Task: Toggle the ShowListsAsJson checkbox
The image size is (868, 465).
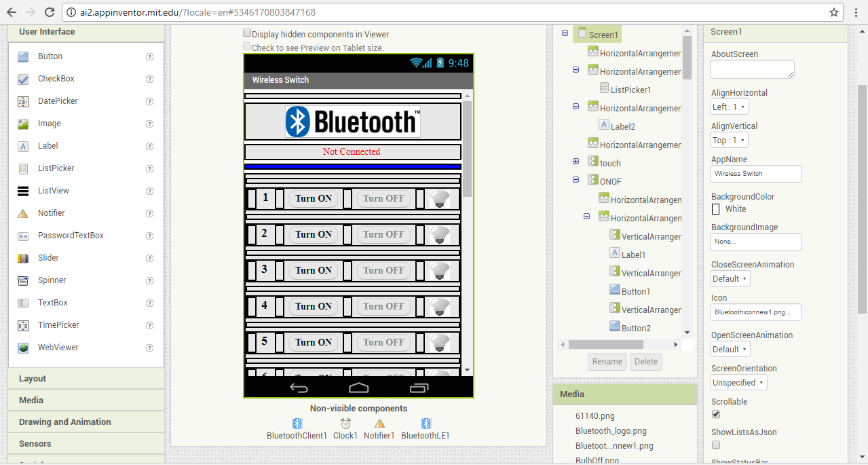Action: [716, 445]
